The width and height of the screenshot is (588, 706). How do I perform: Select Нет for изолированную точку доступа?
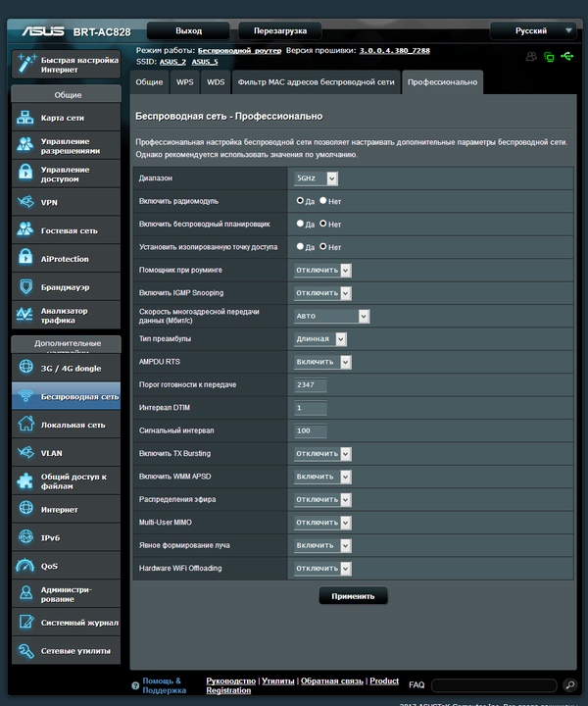323,247
